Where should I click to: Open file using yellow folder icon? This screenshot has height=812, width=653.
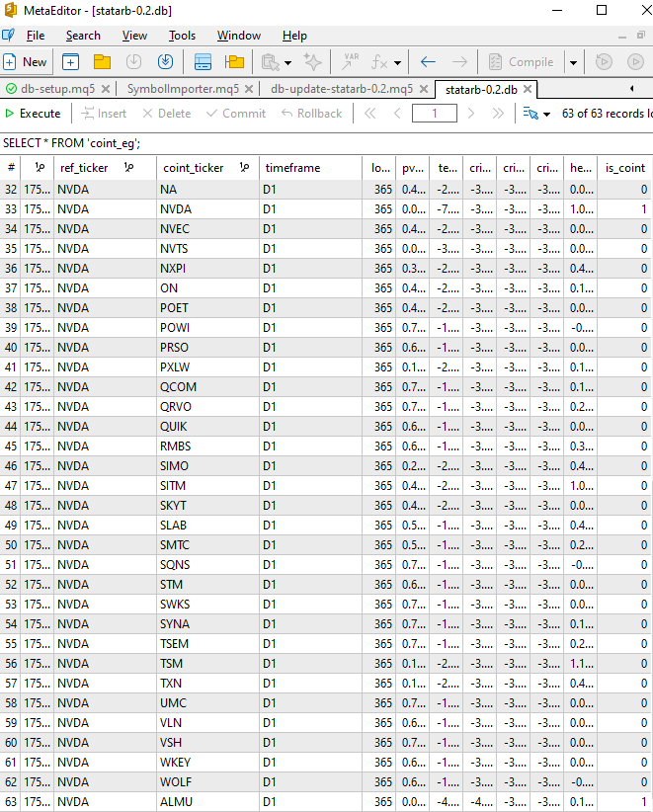coord(102,62)
